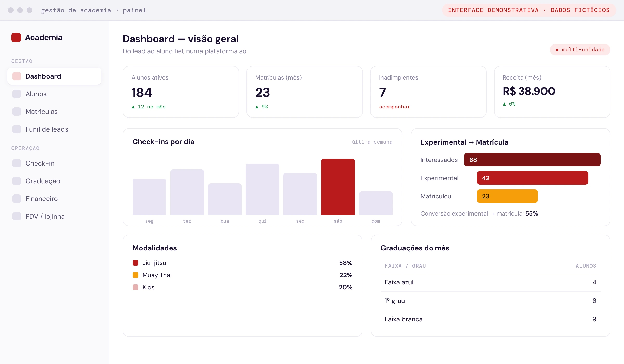Go to the Alunos section

click(54, 94)
